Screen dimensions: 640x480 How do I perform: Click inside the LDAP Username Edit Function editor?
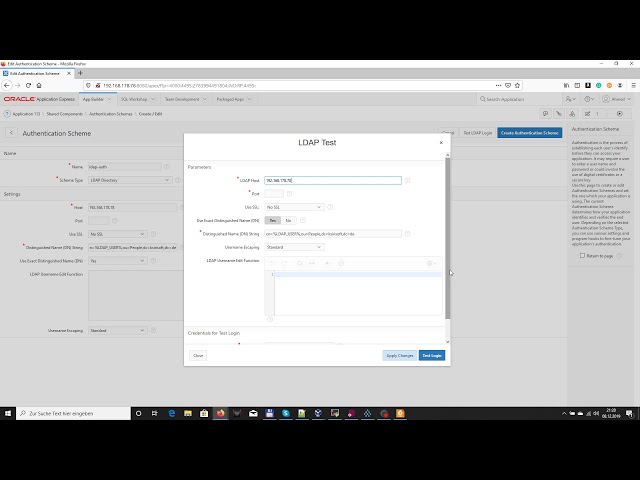(358, 293)
